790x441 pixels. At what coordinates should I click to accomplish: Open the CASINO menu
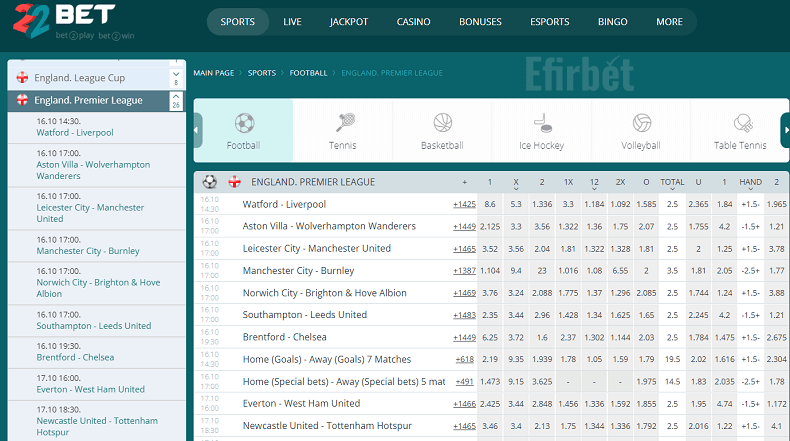pyautogui.click(x=413, y=22)
